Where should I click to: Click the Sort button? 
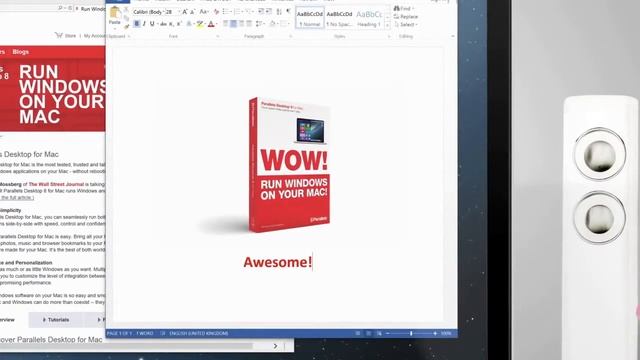coord(278,12)
